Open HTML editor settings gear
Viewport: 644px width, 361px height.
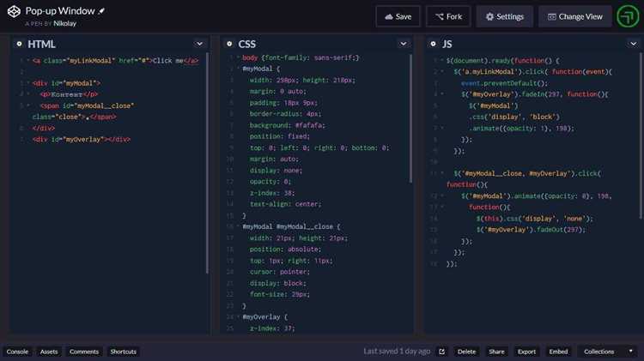tap(19, 44)
